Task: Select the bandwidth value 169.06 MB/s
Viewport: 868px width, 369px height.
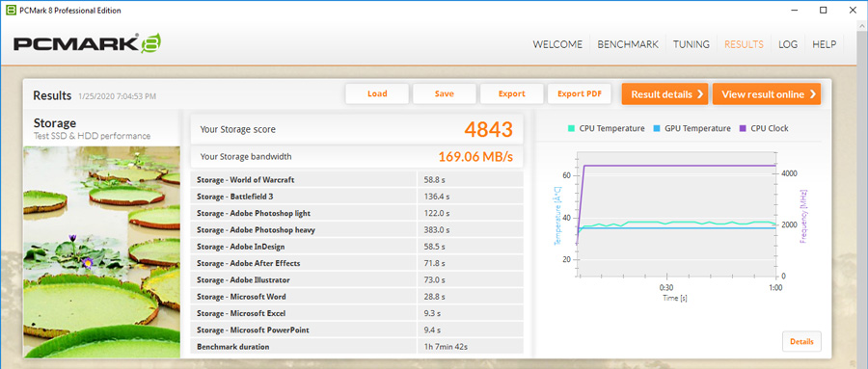Action: 475,157
